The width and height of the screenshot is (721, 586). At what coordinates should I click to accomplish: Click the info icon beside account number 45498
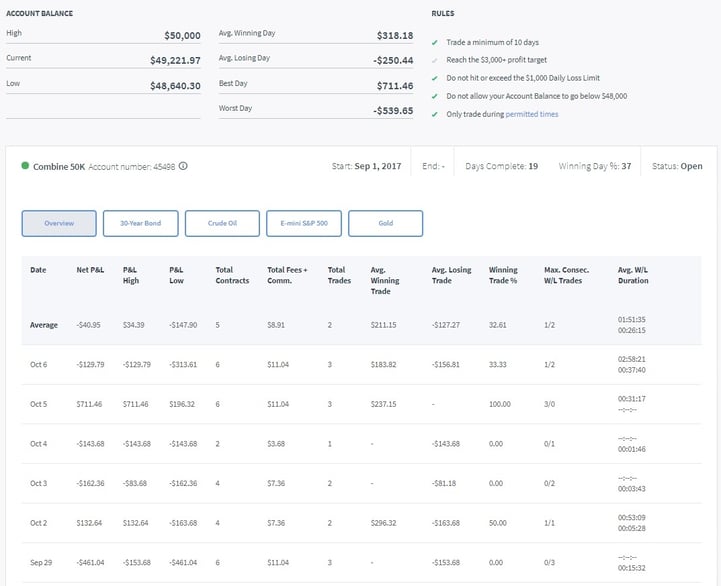pos(183,166)
